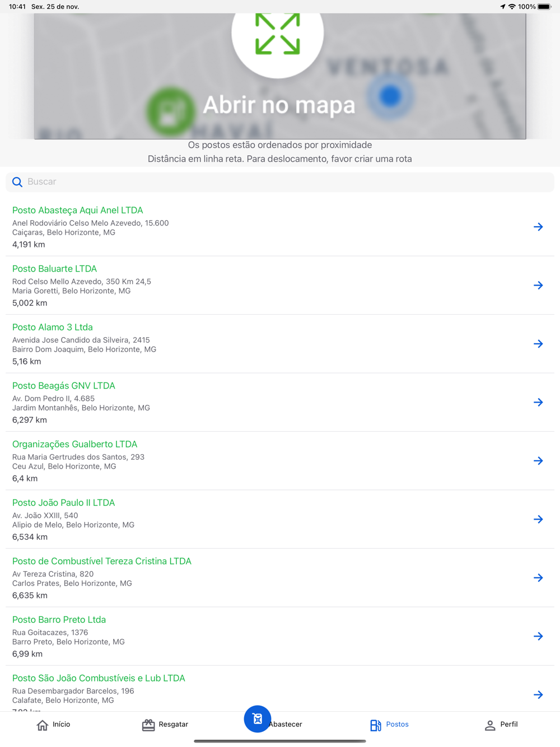Click 'Carlos Prates, Belo Horizonte, MG' text
The height and width of the screenshot is (747, 560).
click(x=72, y=583)
